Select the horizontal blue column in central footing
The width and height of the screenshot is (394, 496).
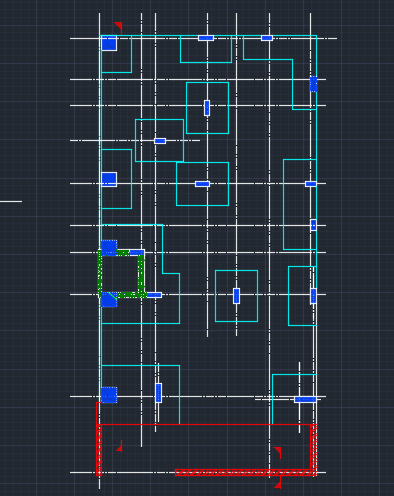tap(202, 184)
